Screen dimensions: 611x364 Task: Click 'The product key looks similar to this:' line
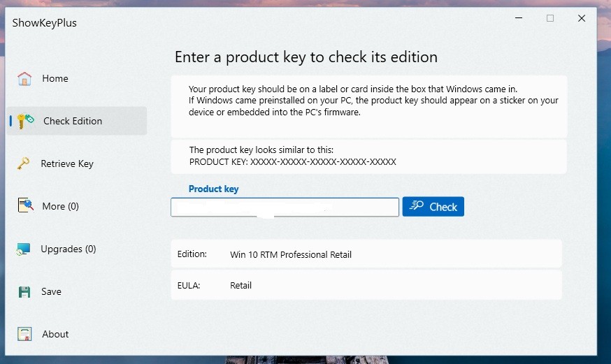click(261, 150)
